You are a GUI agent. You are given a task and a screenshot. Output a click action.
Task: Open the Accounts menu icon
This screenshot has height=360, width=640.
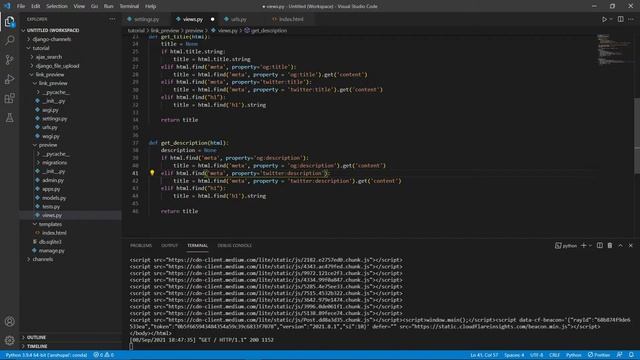tap(9, 321)
